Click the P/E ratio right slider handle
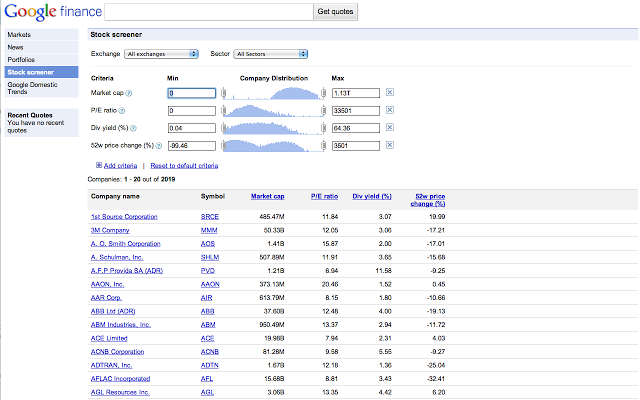Screen dimensions: 640x400 pyautogui.click(x=322, y=111)
